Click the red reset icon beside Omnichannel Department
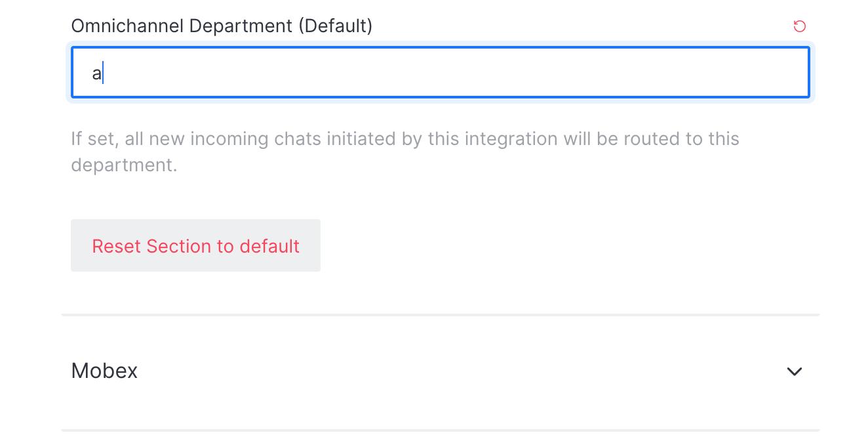 (799, 26)
